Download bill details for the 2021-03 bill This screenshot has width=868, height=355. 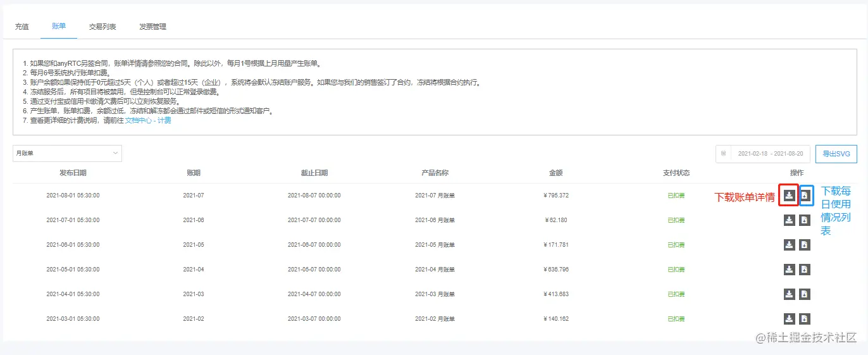click(789, 294)
